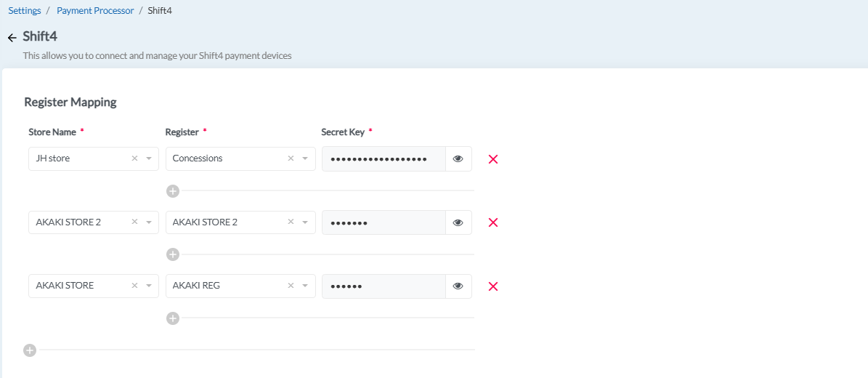Expand the JH store dropdown arrow
The height and width of the screenshot is (378, 868).
(149, 158)
